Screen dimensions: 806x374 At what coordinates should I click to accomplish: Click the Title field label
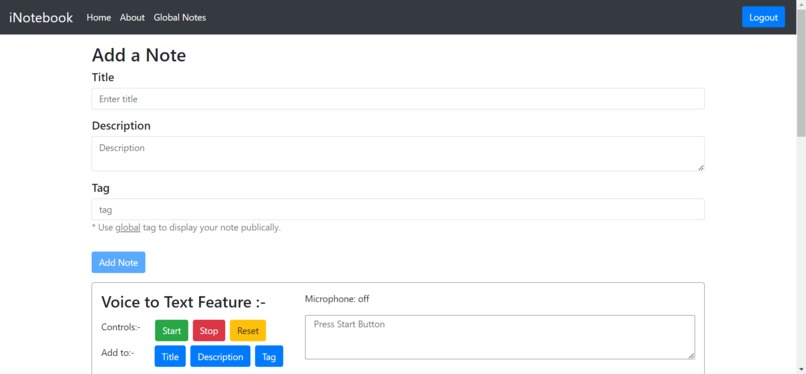(103, 77)
